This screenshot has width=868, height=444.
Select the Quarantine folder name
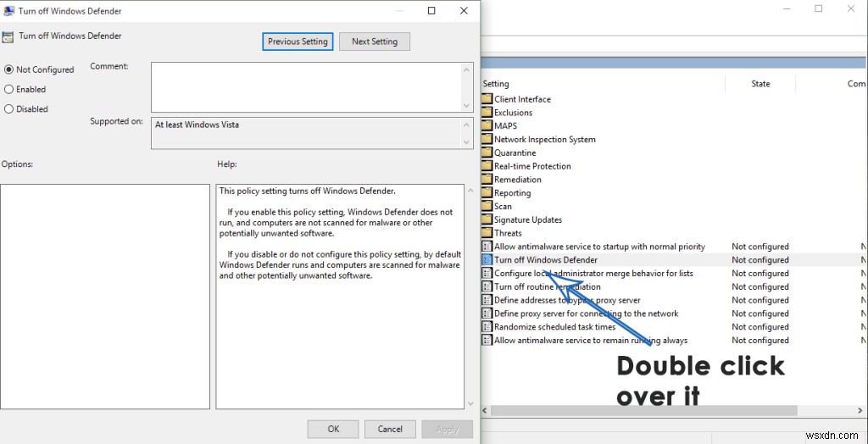(515, 153)
